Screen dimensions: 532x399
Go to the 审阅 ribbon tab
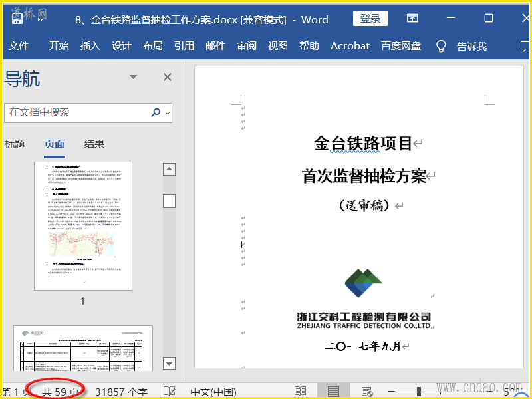point(247,46)
